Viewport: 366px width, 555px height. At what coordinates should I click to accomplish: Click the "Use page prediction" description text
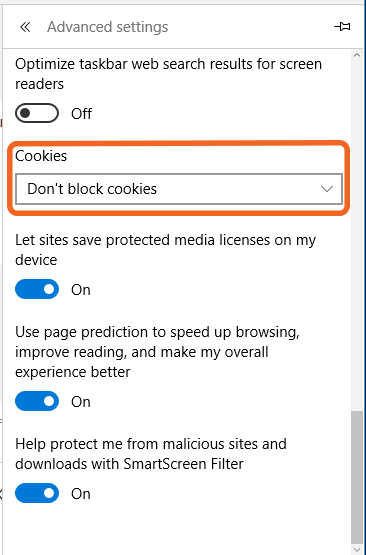(157, 352)
